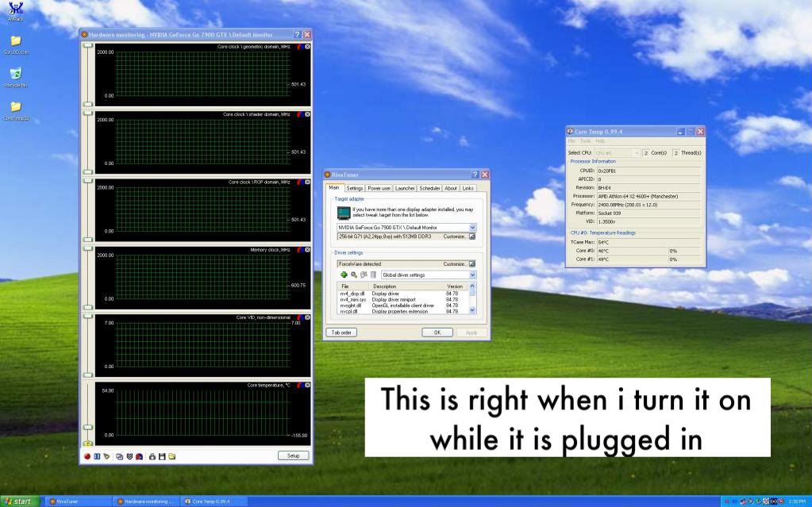812x507 pixels.
Task: Click the Start button
Action: 18,501
